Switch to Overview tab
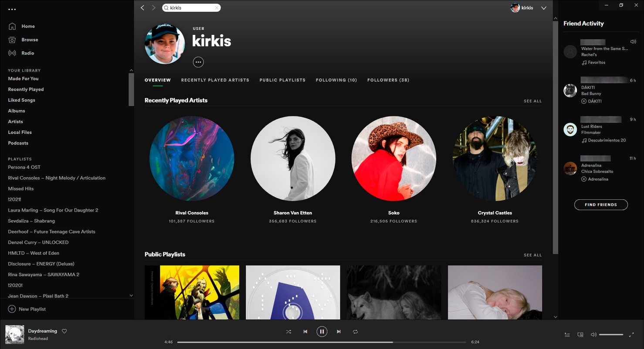The image size is (644, 349). coord(158,80)
